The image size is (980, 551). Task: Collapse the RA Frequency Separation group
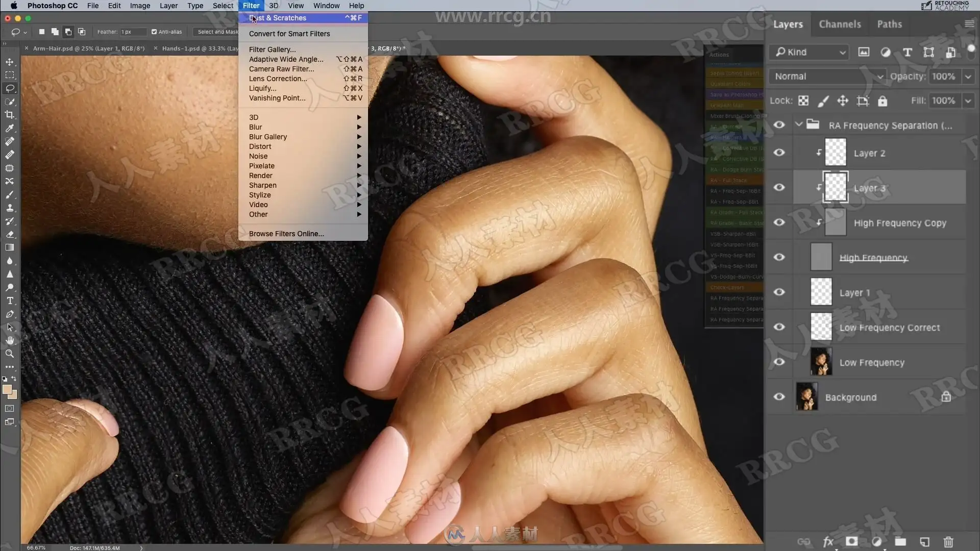[x=799, y=125]
